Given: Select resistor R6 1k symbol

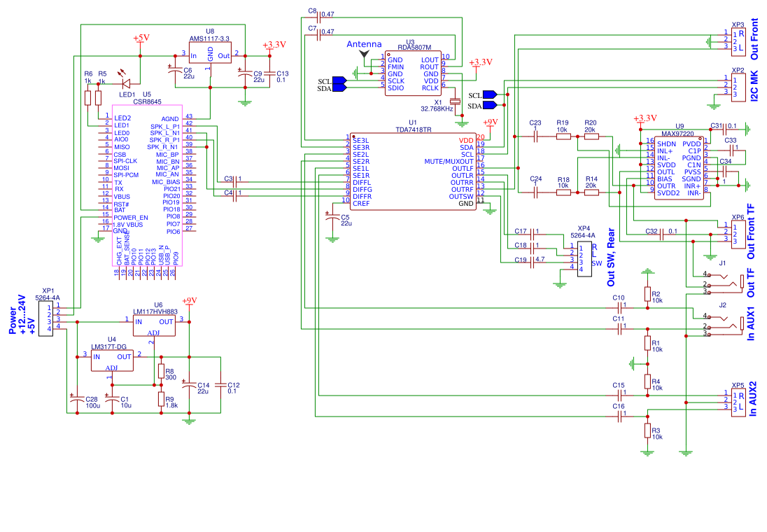Looking at the screenshot, I should coord(87,98).
